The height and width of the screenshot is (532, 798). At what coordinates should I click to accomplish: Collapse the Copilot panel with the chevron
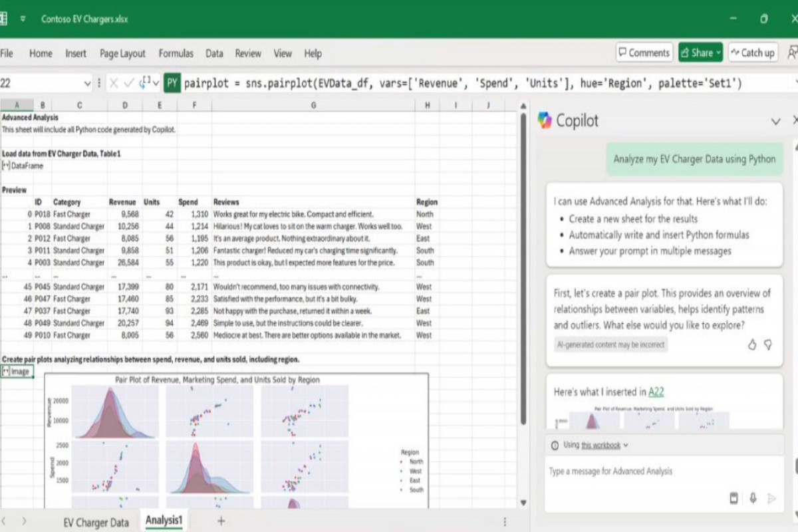(x=775, y=121)
